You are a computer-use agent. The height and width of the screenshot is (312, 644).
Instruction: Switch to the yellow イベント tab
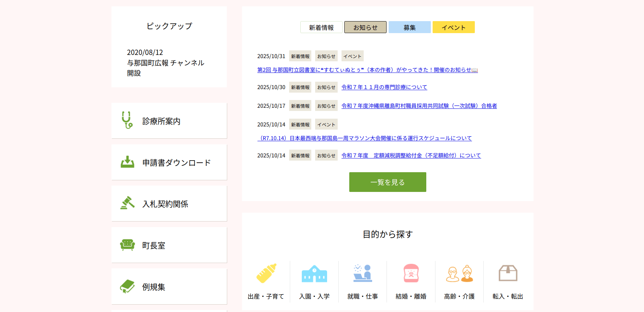pyautogui.click(x=453, y=27)
